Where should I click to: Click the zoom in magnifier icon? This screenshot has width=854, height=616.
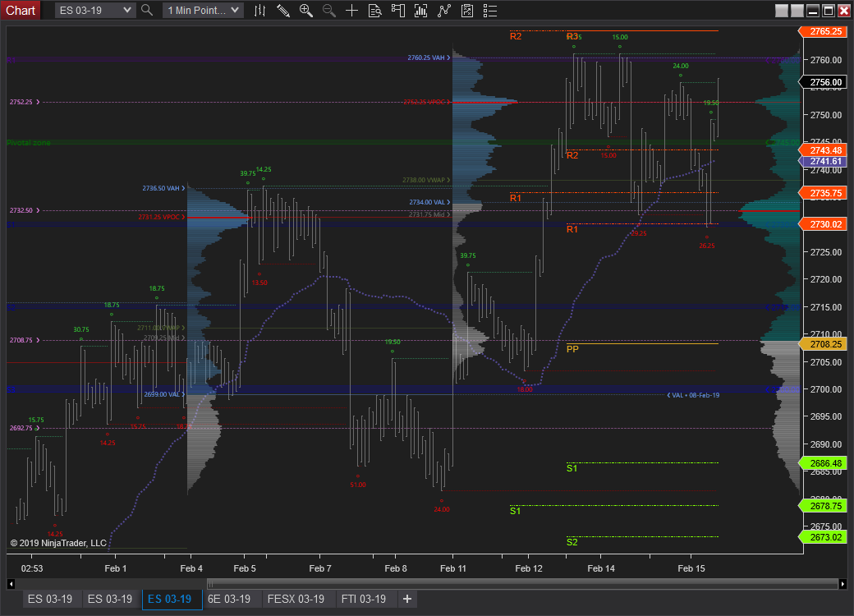pyautogui.click(x=306, y=11)
